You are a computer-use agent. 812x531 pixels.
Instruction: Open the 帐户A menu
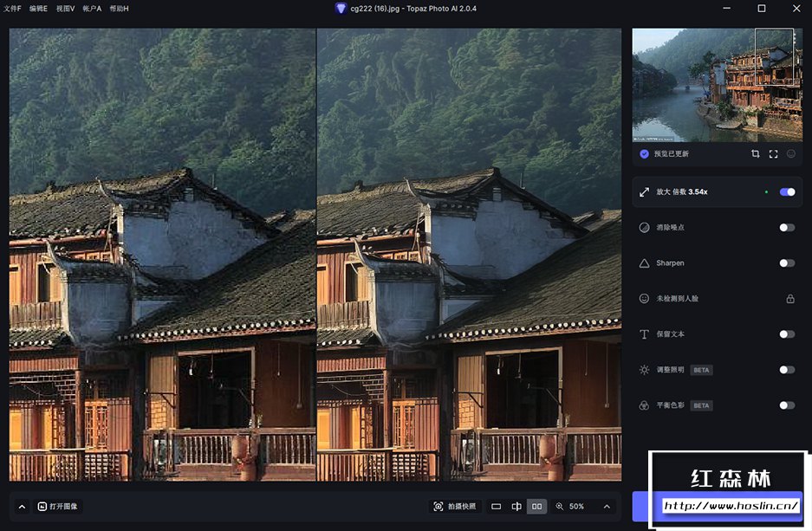92,9
